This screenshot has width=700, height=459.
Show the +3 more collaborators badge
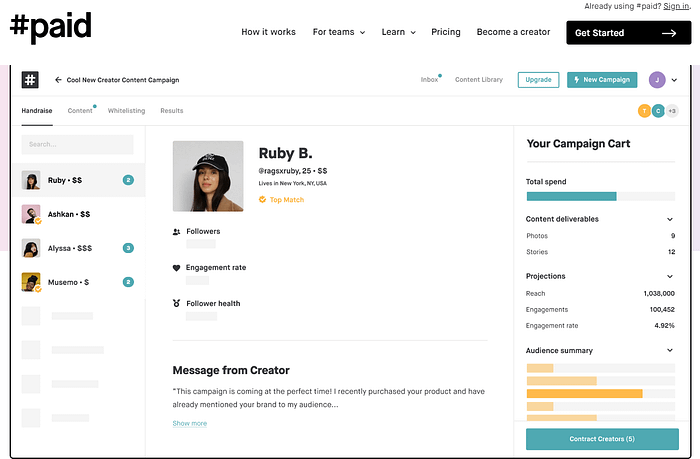pos(672,111)
